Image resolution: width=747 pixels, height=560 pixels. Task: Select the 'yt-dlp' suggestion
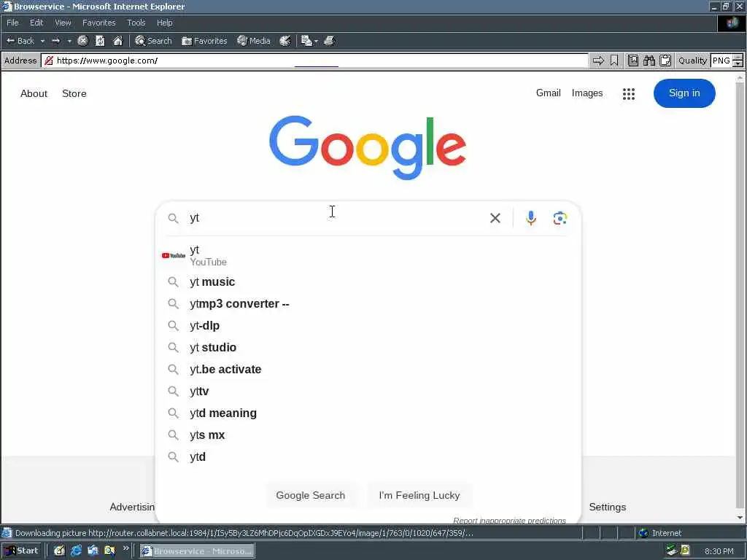(368, 326)
